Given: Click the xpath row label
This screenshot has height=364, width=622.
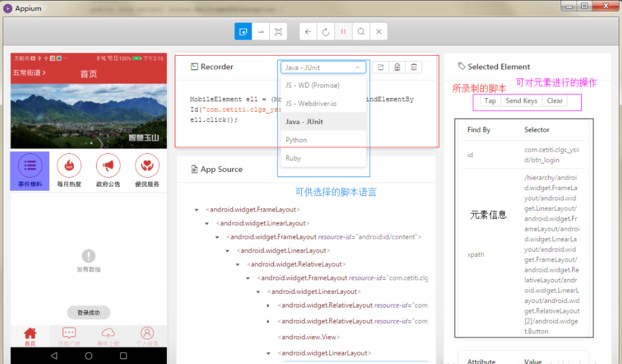Looking at the screenshot, I should 476,254.
